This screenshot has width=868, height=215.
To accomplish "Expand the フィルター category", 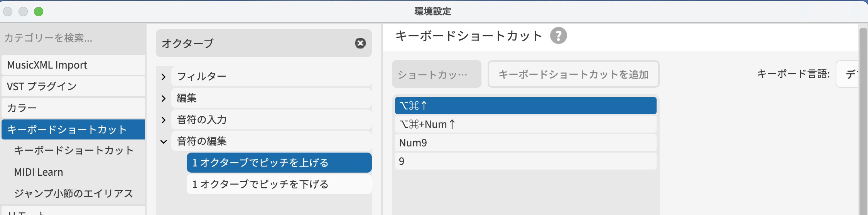I will [x=164, y=77].
